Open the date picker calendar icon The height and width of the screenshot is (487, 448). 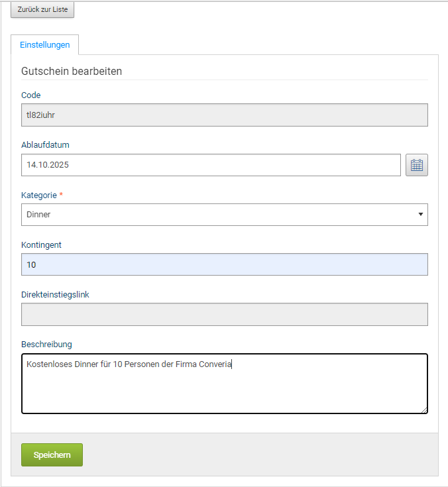(417, 165)
